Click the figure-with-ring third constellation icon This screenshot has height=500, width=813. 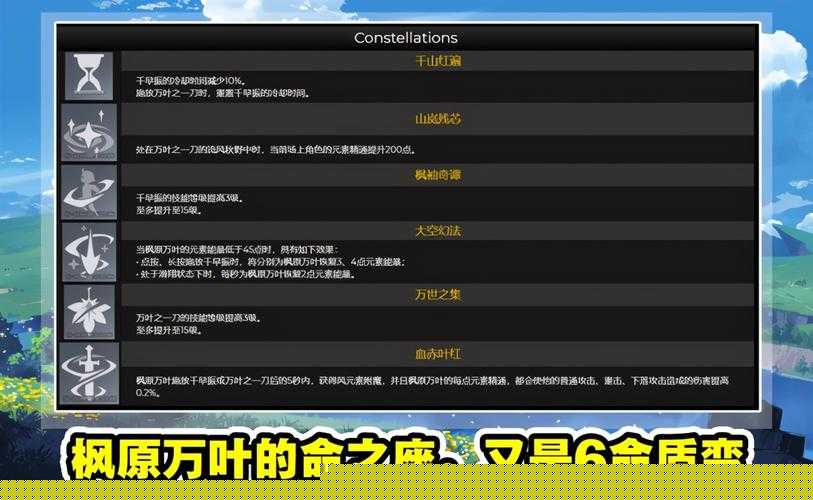[89, 192]
